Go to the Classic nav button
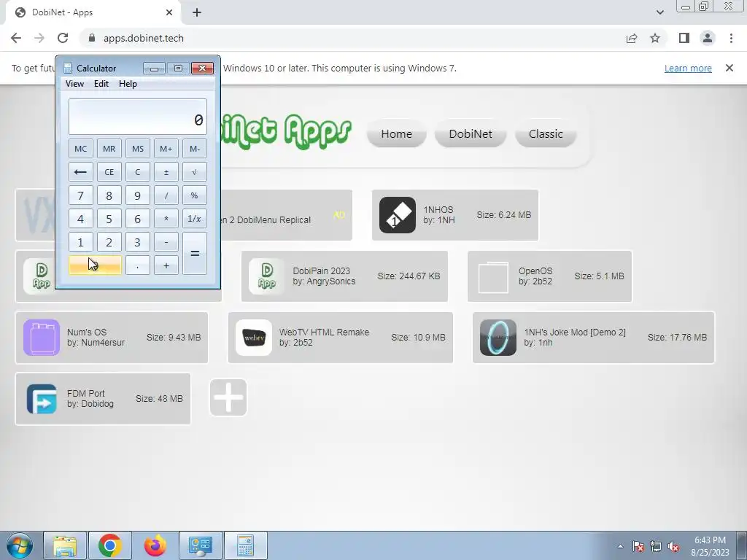The height and width of the screenshot is (560, 747). 546,134
